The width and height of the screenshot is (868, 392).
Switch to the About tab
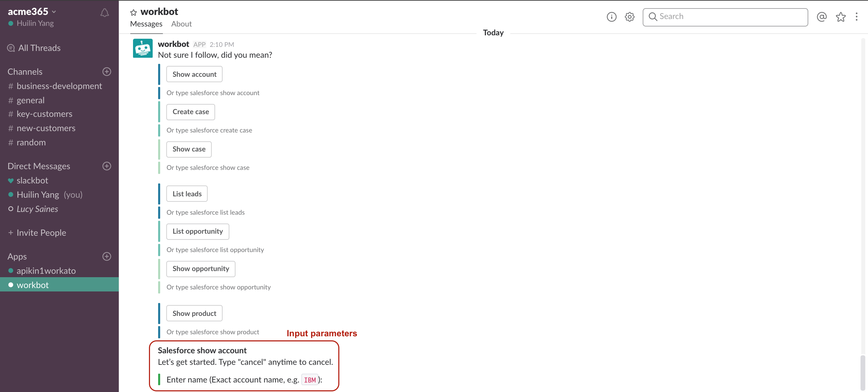(182, 24)
